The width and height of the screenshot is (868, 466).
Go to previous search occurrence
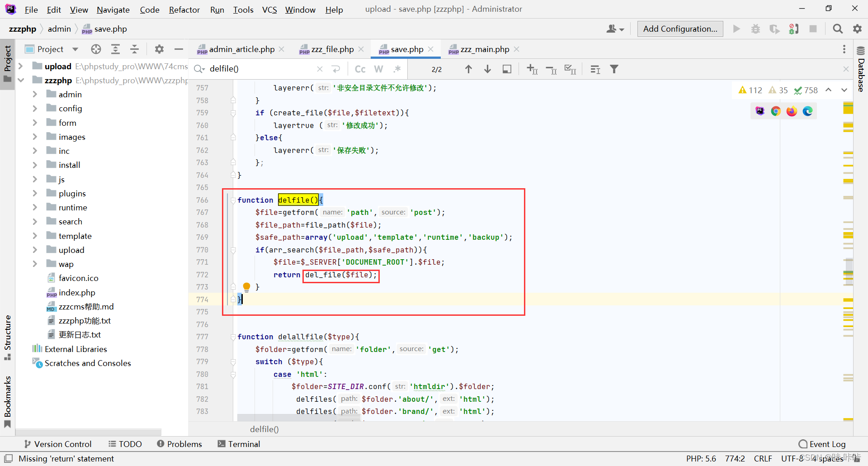point(468,69)
